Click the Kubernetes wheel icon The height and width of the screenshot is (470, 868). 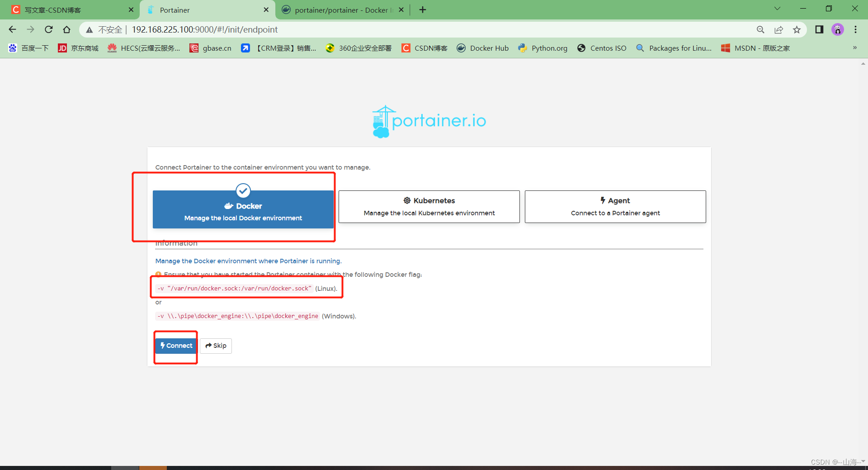point(407,200)
